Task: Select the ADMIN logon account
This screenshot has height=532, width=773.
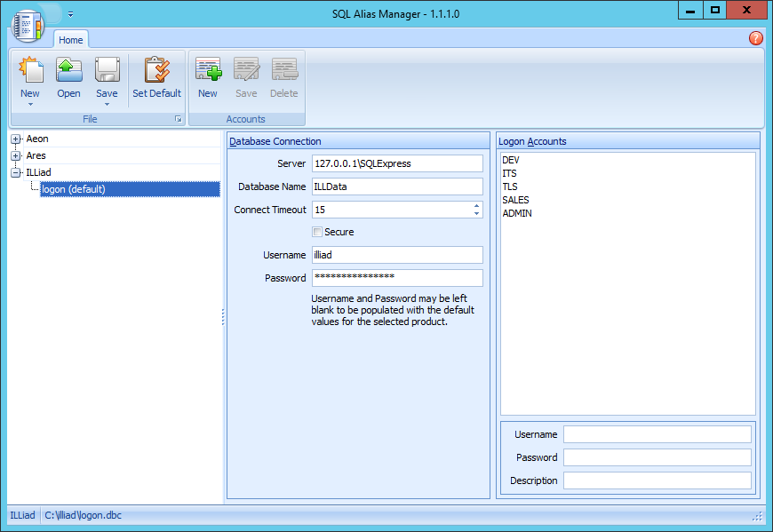Action: pos(517,213)
